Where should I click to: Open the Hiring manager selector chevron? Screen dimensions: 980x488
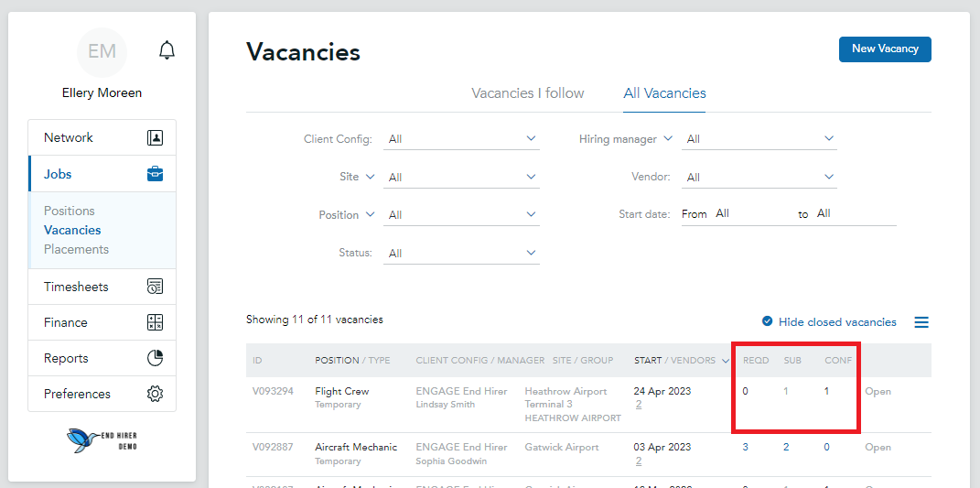click(668, 138)
